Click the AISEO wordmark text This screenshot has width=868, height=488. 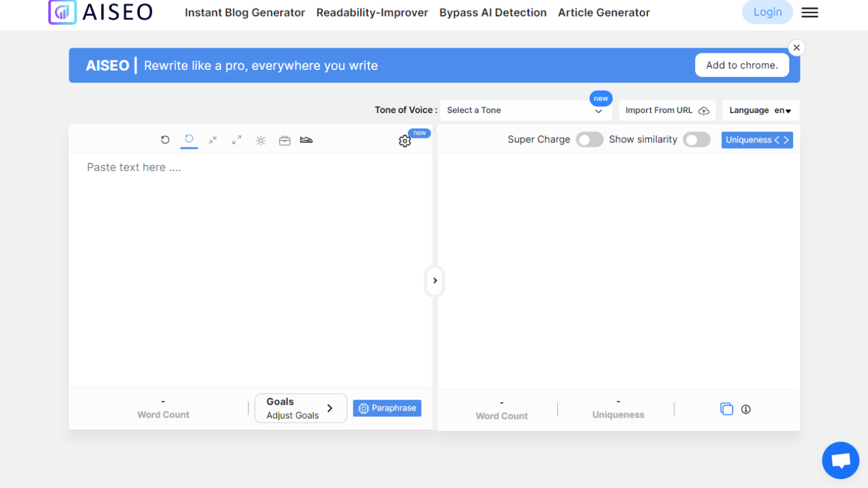(x=118, y=11)
